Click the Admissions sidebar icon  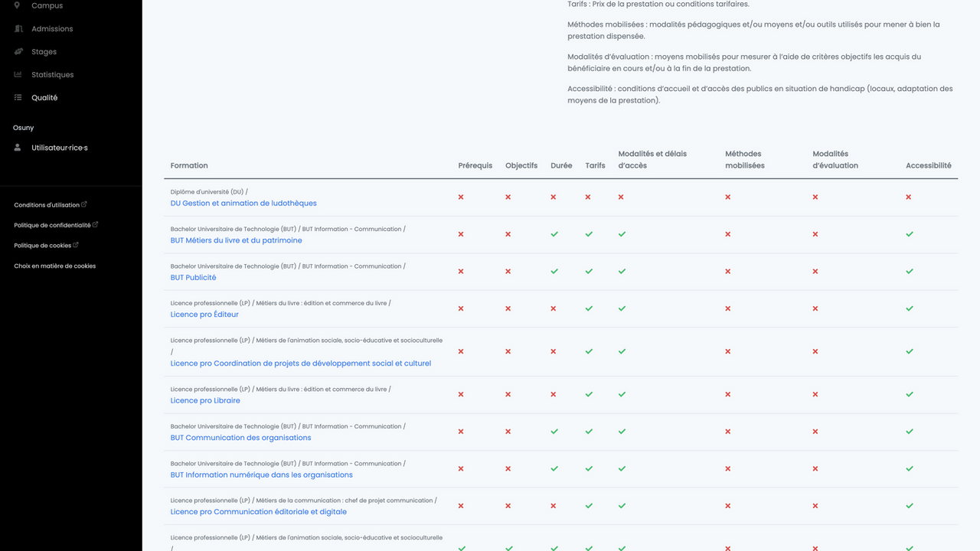18,28
